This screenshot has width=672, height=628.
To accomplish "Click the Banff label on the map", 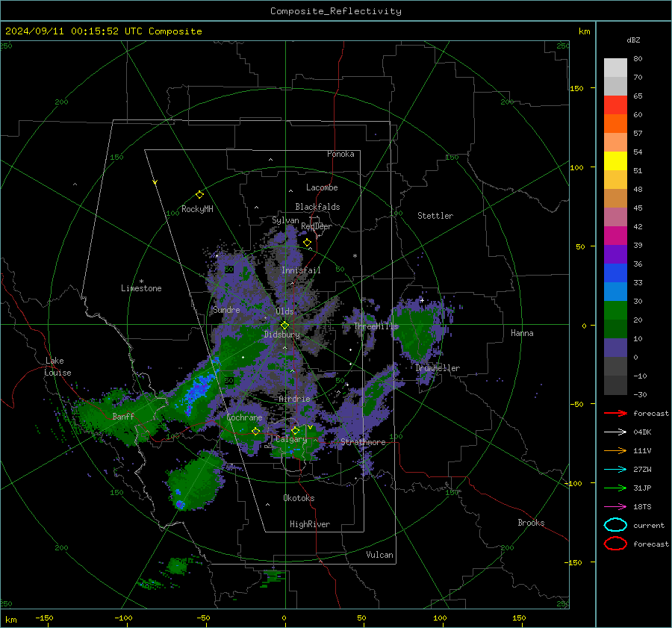I will (123, 416).
